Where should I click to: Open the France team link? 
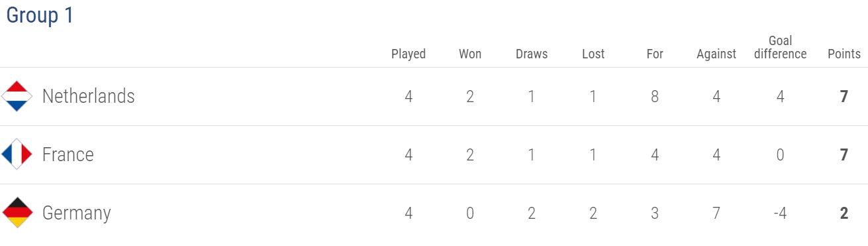coord(68,154)
